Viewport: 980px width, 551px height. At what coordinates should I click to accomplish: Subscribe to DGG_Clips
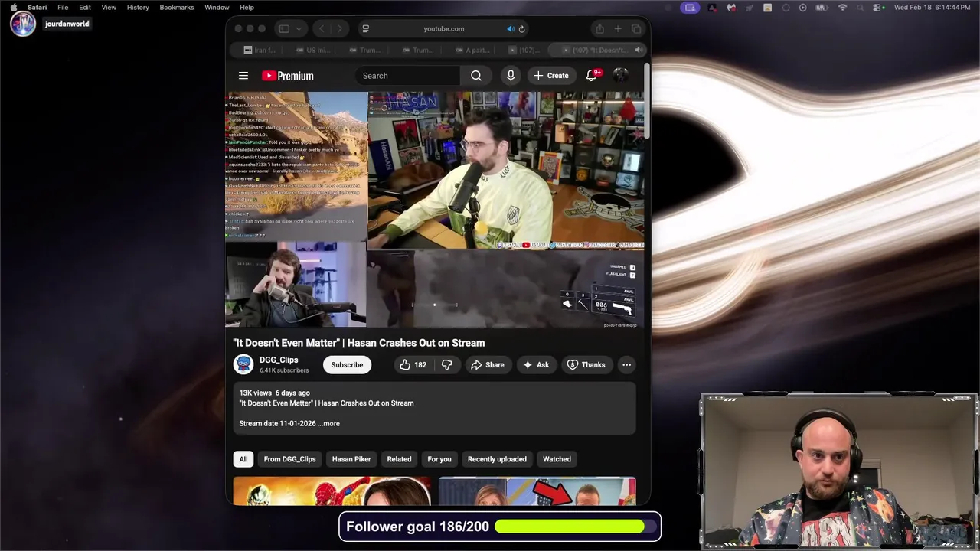tap(347, 365)
